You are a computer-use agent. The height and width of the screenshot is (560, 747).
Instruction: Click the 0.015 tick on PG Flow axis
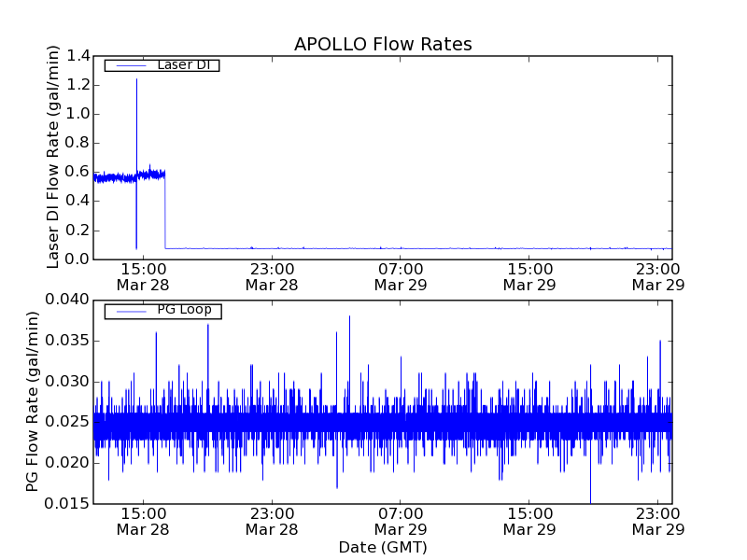tap(67, 504)
